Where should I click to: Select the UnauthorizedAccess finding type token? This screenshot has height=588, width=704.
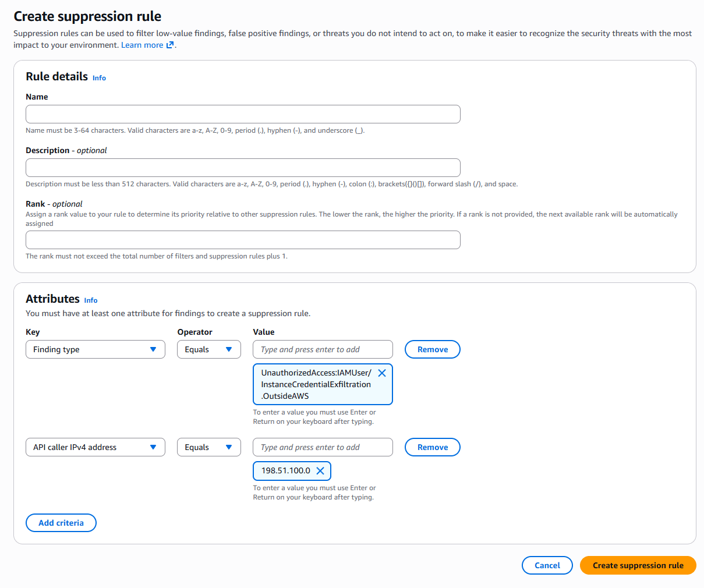[316, 385]
